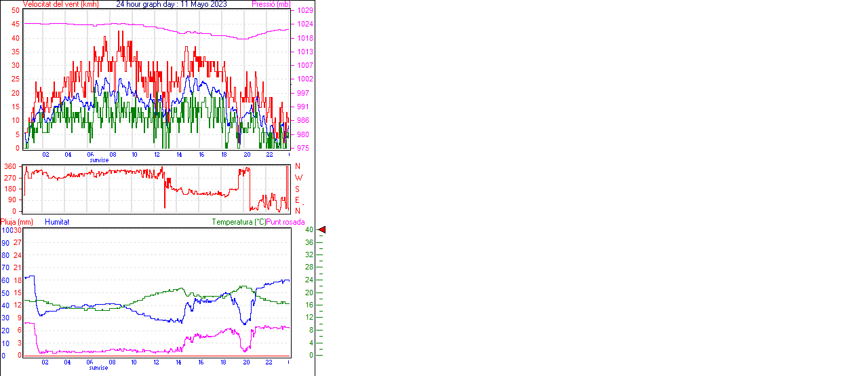Click the 'Pluja (mm)' legend label

coord(17,222)
